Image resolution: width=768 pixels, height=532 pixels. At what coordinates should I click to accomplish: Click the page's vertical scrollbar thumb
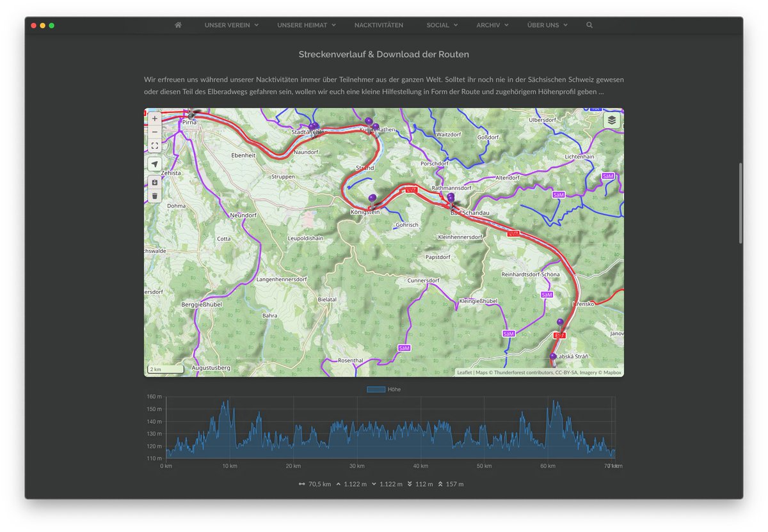pyautogui.click(x=740, y=203)
